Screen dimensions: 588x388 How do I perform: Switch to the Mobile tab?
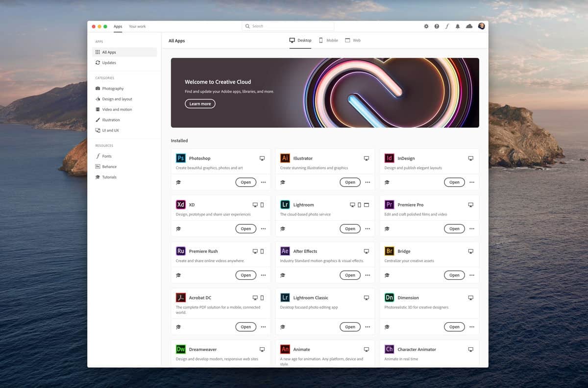coord(328,41)
